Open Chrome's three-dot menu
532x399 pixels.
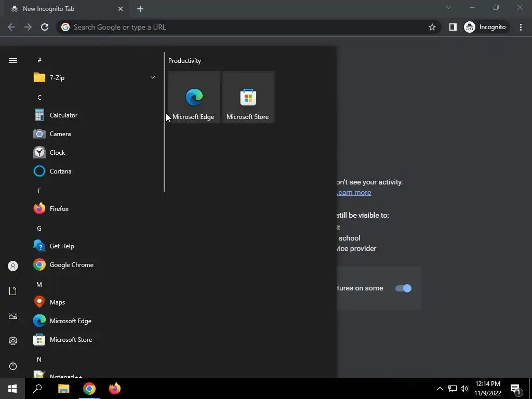pos(521,27)
